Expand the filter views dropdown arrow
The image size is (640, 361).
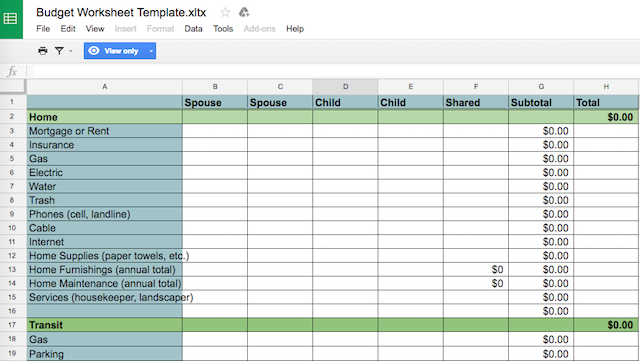coord(71,51)
